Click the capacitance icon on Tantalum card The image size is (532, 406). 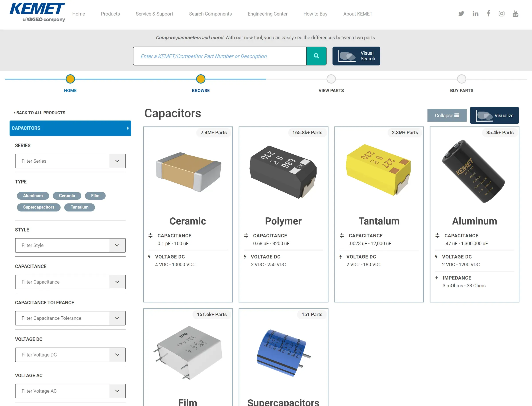coord(341,236)
